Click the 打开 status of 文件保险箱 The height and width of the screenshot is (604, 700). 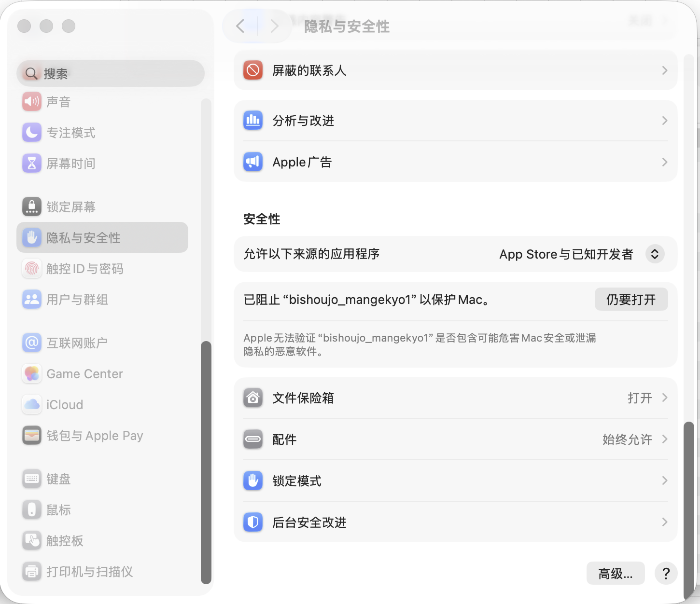(x=640, y=398)
